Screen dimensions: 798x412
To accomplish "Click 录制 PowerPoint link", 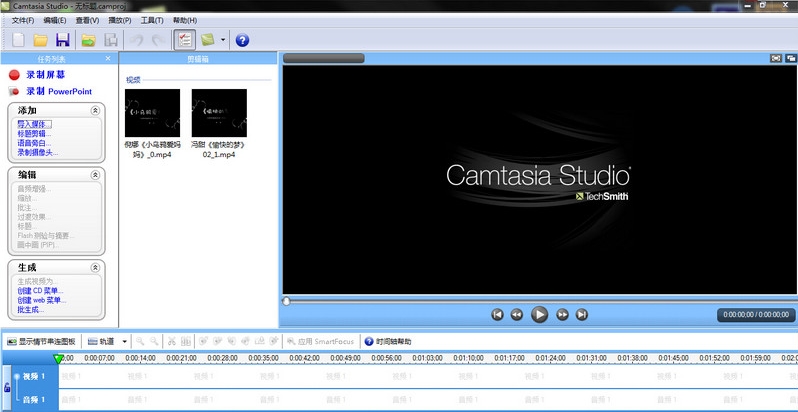I will [x=59, y=92].
